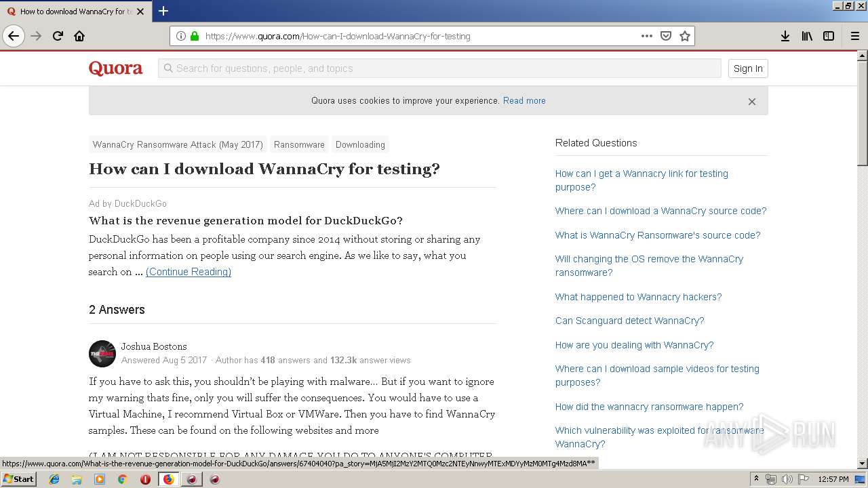Open Windows Explorer folder from taskbar
Screen dimensions: 868x488
coord(77,479)
